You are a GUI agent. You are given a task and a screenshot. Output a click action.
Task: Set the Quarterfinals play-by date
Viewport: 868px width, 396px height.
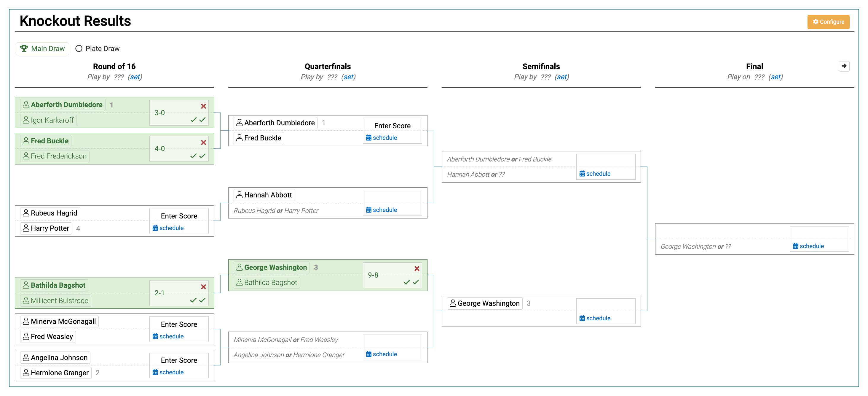348,77
